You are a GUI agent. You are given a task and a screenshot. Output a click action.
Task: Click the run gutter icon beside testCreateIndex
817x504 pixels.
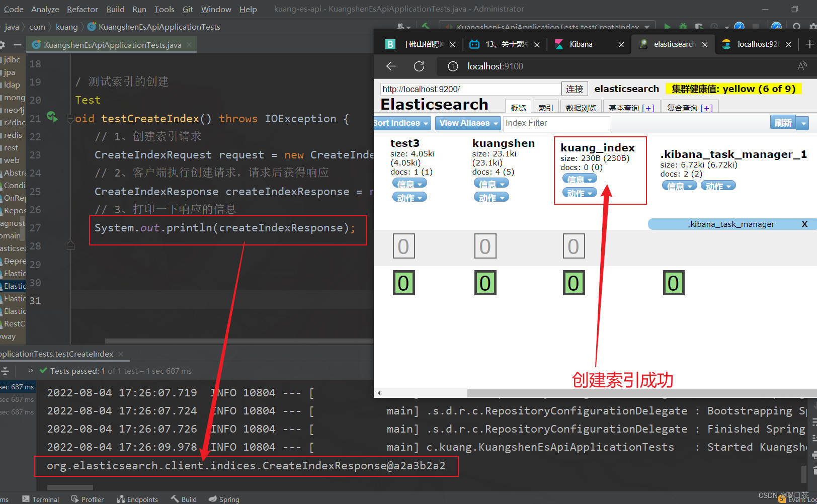(52, 117)
